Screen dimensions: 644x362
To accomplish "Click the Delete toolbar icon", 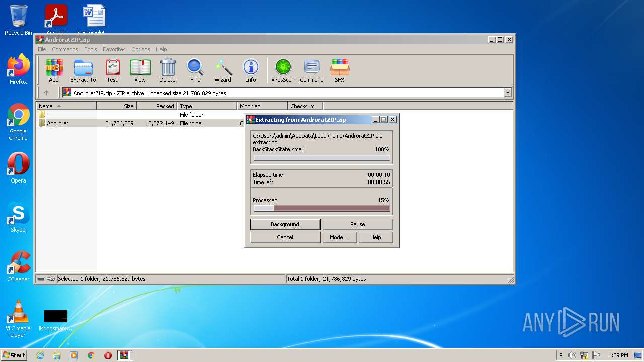I will 168,70.
